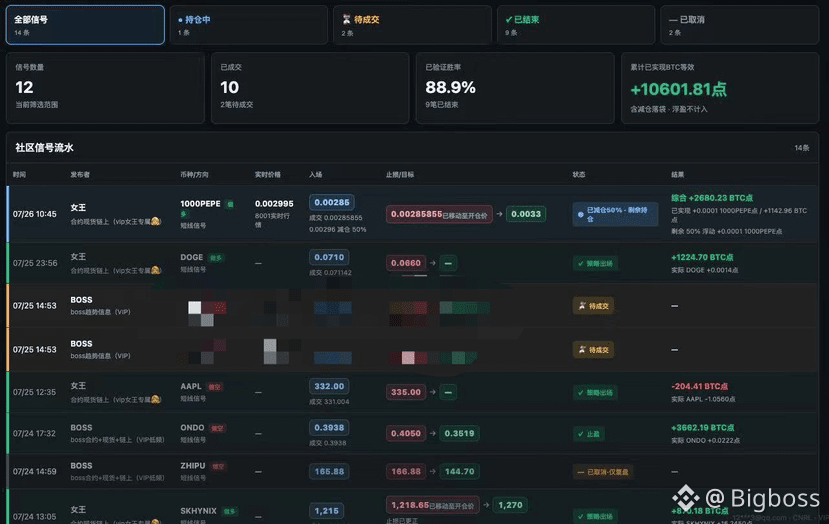829x524 pixels.
Task: Click the 0.3938 entry price badge
Action: pyautogui.click(x=329, y=427)
